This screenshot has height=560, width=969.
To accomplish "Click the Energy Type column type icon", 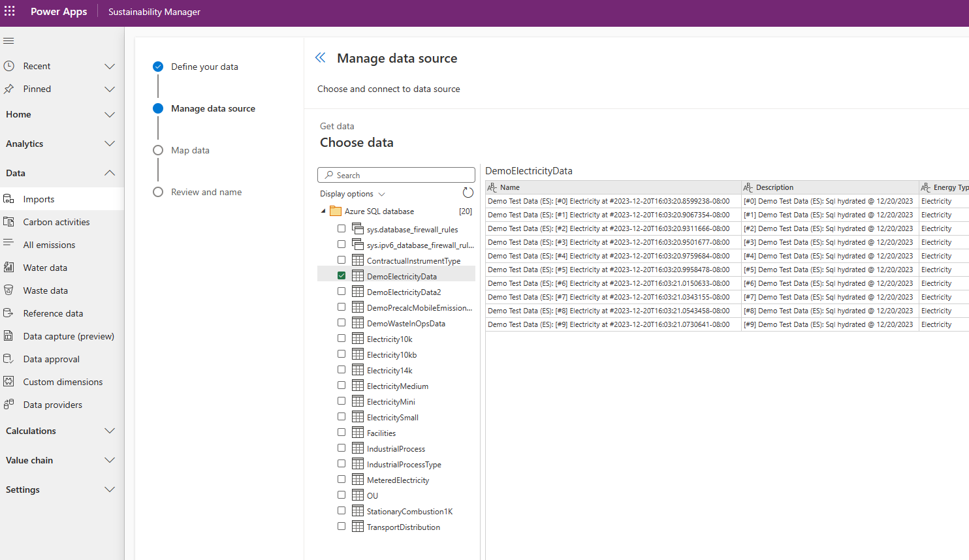I will (926, 187).
